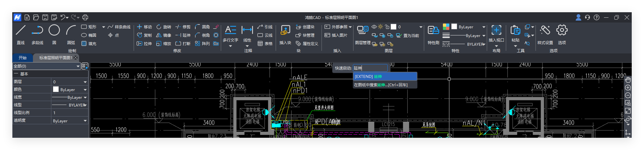Click the 插入块 insert block icon
Viewport: 644px width, 150px height.
tap(285, 34)
